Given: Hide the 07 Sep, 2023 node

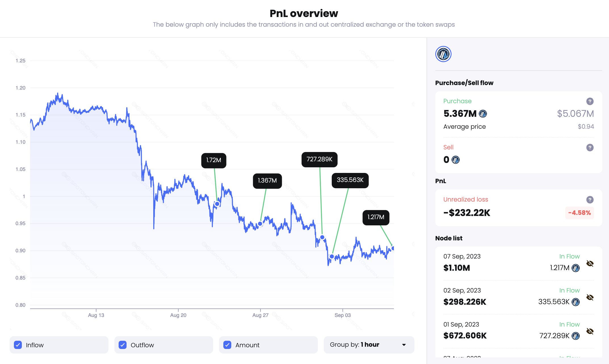Looking at the screenshot, I should [x=590, y=263].
